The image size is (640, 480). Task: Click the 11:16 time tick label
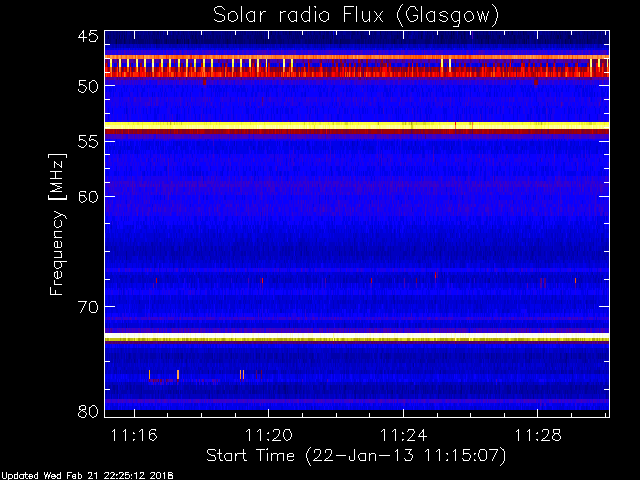click(x=134, y=435)
